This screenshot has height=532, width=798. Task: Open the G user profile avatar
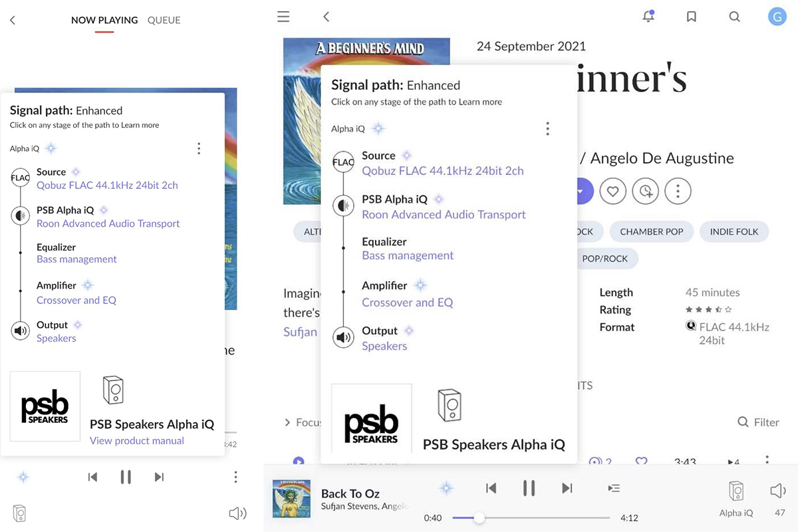(x=777, y=16)
